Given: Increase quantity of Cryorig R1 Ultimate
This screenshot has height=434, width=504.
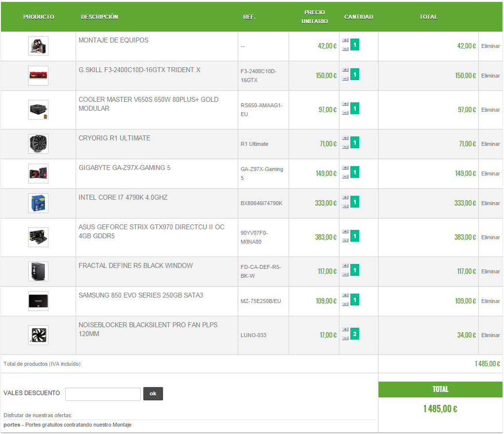Looking at the screenshot, I should (x=345, y=138).
